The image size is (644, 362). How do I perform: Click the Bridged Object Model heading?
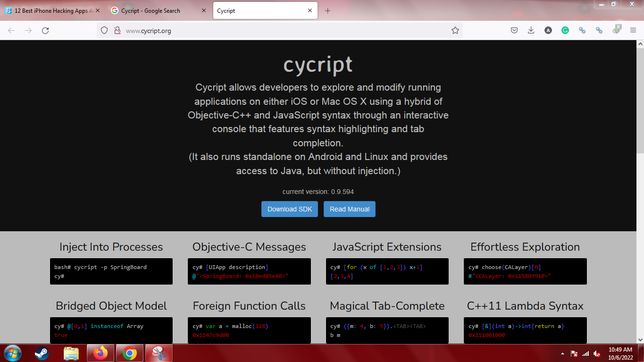(111, 306)
